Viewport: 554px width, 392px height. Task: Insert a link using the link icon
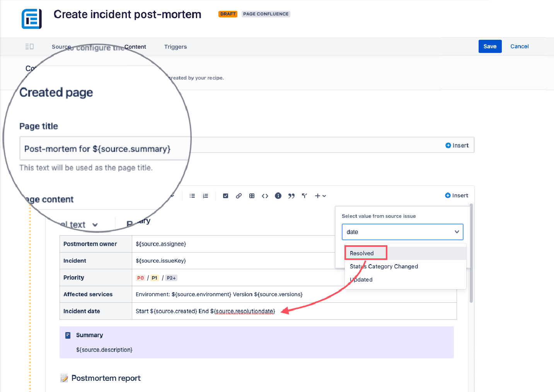click(239, 196)
